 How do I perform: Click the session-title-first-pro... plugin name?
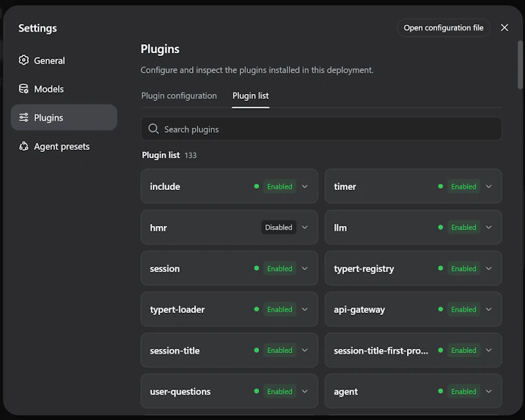[381, 351]
